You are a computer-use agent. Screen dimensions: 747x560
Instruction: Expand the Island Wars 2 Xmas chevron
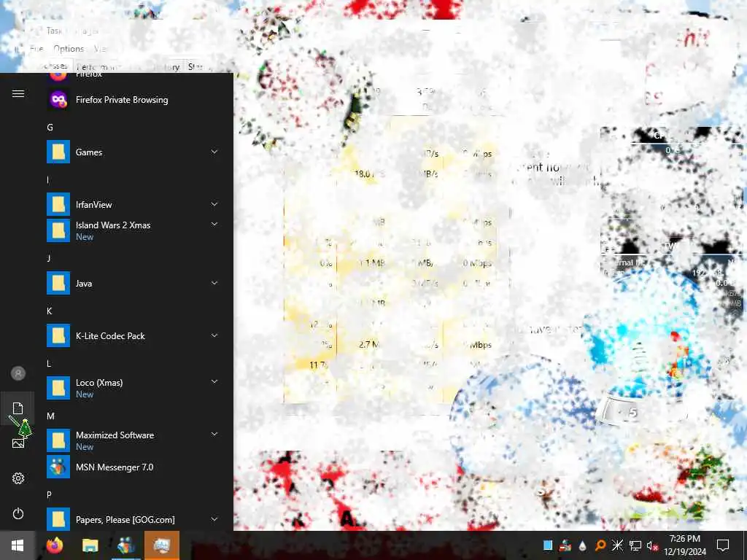pyautogui.click(x=214, y=224)
